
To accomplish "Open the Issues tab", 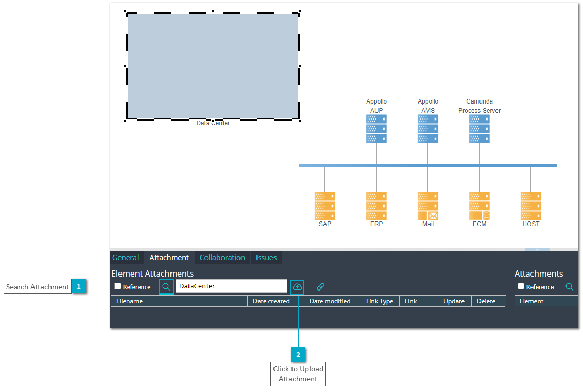I will (266, 258).
